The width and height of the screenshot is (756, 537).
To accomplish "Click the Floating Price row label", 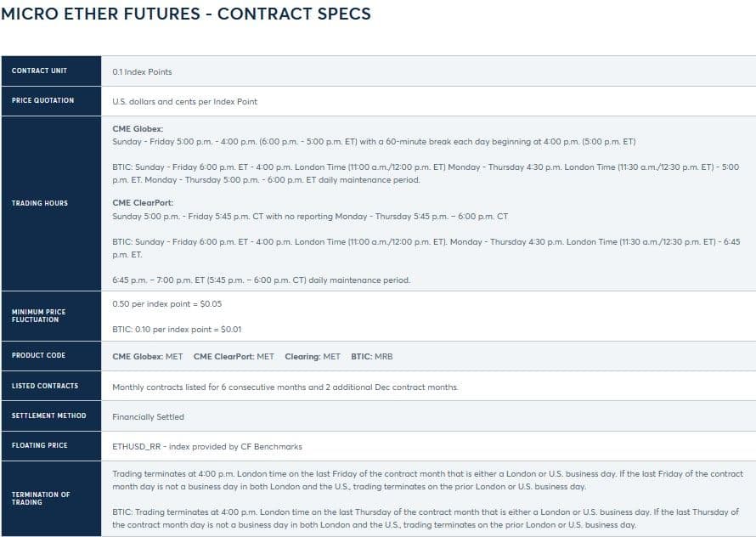I will point(39,445).
